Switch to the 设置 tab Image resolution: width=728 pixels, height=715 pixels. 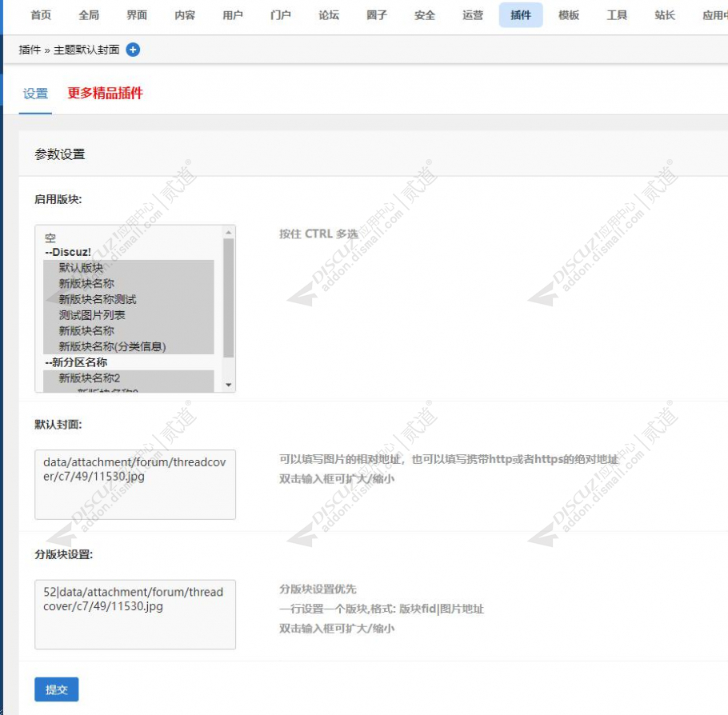(35, 94)
